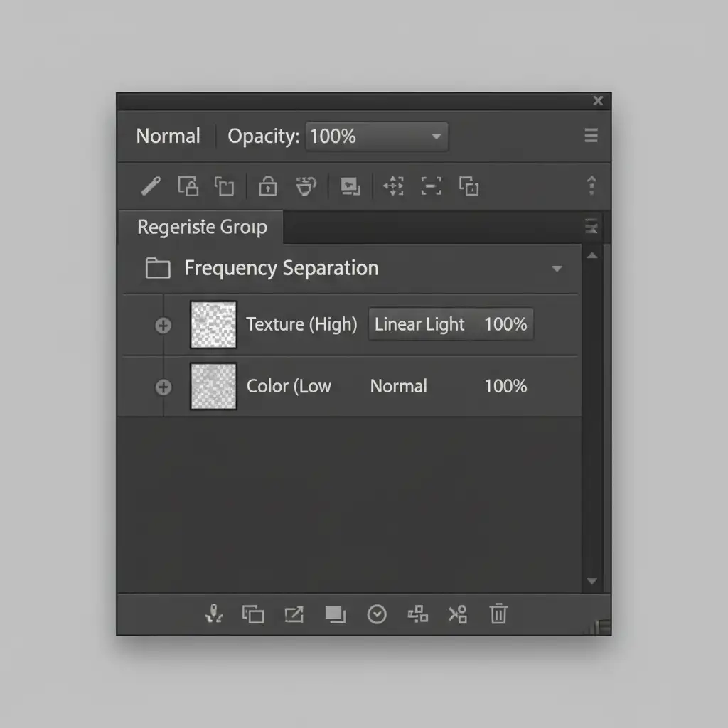728x728 pixels.
Task: Click the square with lock overlay icon
Action: point(188,186)
